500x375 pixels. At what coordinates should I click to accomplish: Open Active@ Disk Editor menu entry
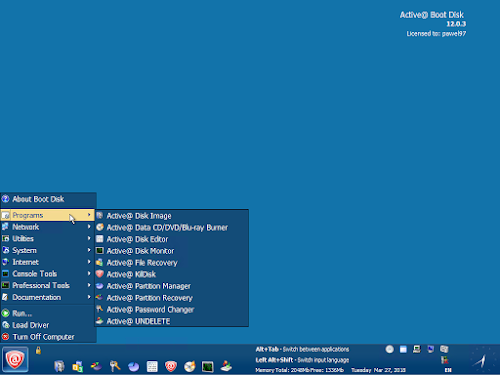(172, 239)
